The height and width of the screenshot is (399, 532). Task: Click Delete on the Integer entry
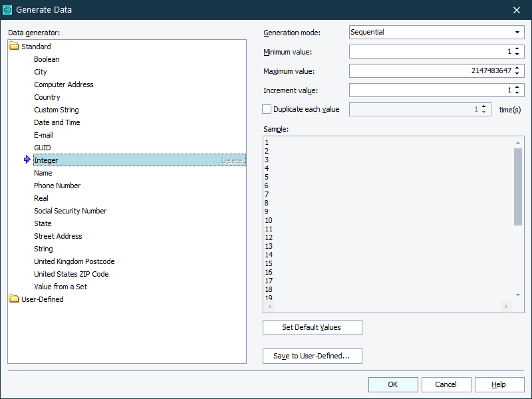point(232,160)
